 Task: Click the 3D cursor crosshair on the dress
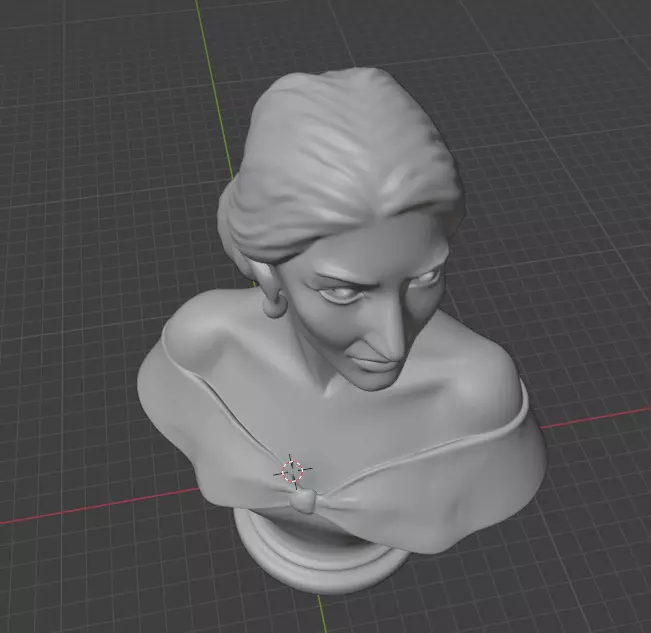point(293,471)
